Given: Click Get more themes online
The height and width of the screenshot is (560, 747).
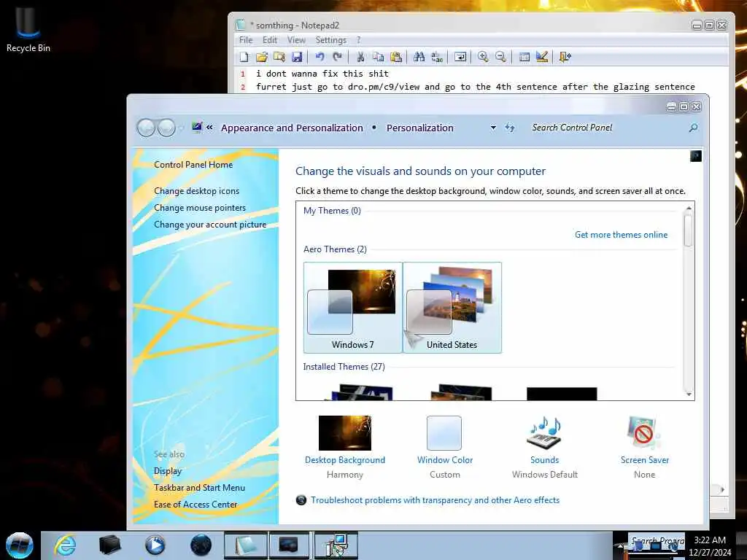Looking at the screenshot, I should (x=622, y=235).
